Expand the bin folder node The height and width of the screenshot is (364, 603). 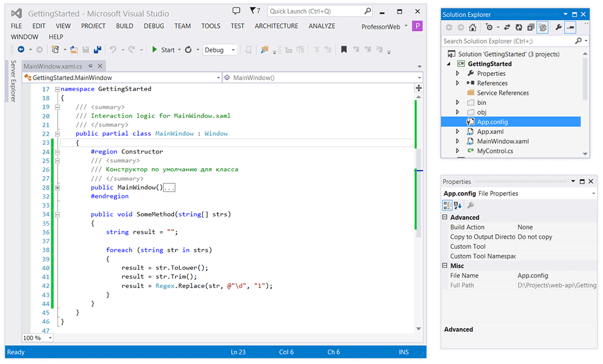pos(458,102)
